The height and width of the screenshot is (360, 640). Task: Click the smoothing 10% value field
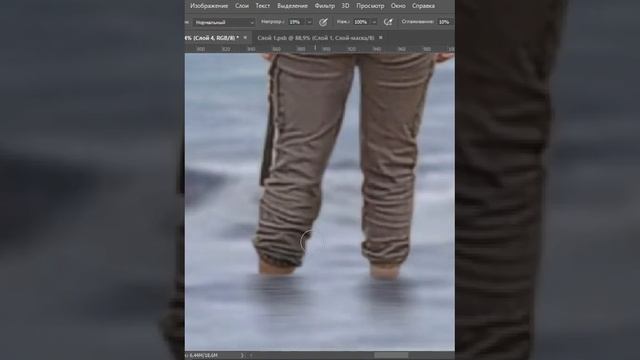coord(444,22)
